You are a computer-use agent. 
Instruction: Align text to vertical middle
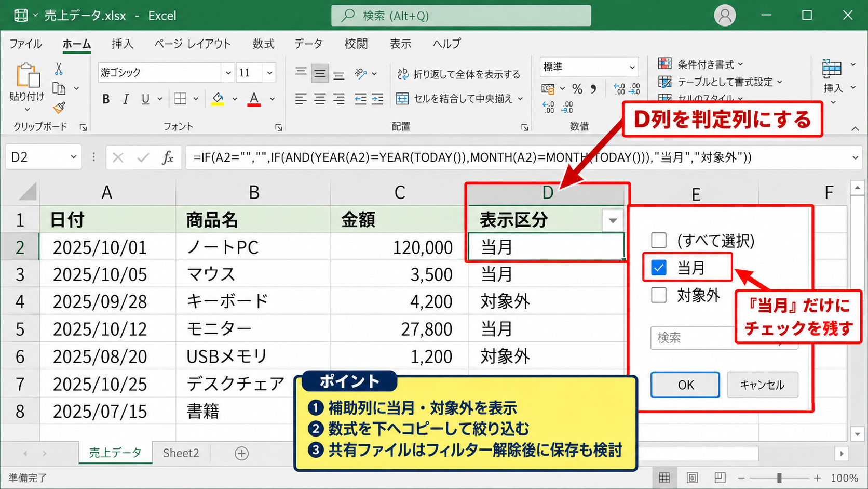[x=320, y=74]
